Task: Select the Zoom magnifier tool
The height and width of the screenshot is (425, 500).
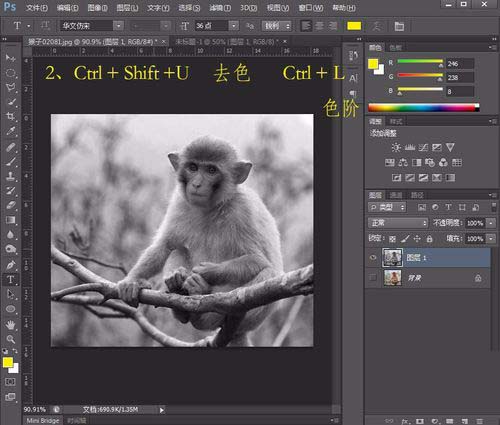Action: click(11, 339)
